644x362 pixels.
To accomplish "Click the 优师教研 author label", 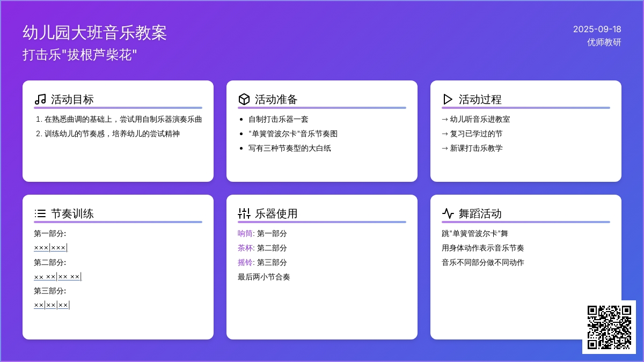I will click(604, 42).
